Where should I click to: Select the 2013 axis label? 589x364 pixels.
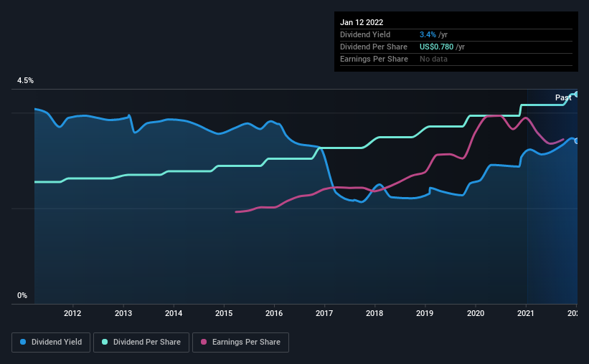point(123,313)
